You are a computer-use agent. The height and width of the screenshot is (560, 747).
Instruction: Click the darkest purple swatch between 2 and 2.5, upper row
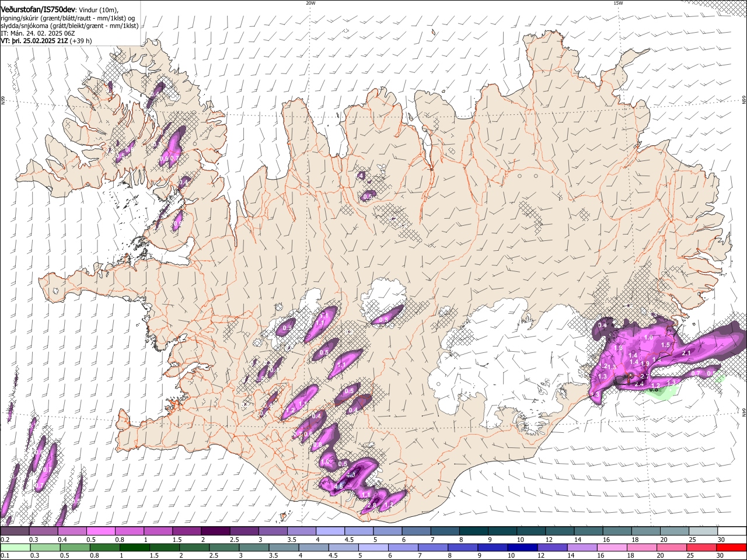pyautogui.click(x=215, y=531)
